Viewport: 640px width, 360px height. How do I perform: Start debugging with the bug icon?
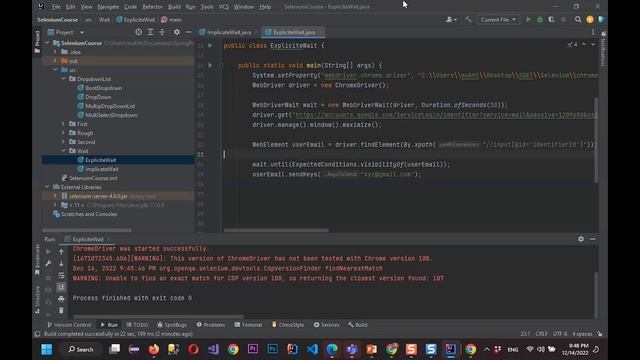coord(540,20)
